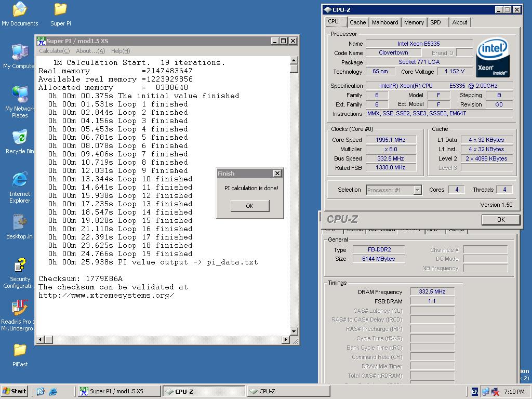Click the Clovertown code name field
Viewport: 532px width, 399px height.
(394, 52)
